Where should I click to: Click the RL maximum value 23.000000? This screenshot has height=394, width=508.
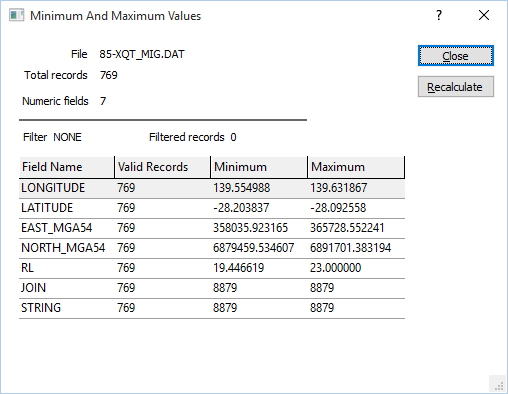pyautogui.click(x=336, y=268)
